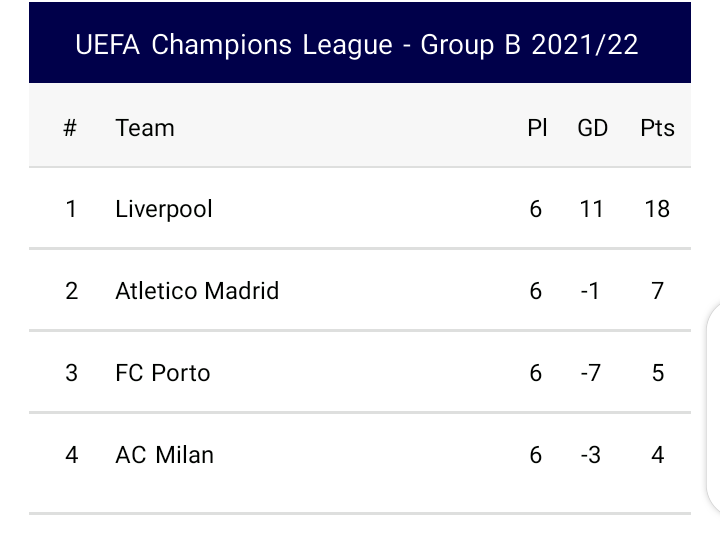Screen dimensions: 720x546
Task: Click Liverpool's goal difference of 11
Action: click(x=592, y=209)
